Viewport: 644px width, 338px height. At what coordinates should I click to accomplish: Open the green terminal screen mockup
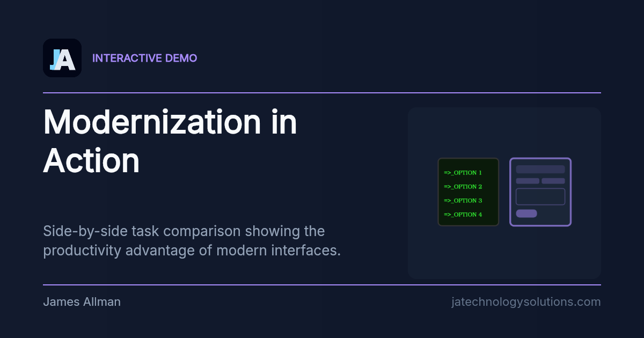[468, 192]
